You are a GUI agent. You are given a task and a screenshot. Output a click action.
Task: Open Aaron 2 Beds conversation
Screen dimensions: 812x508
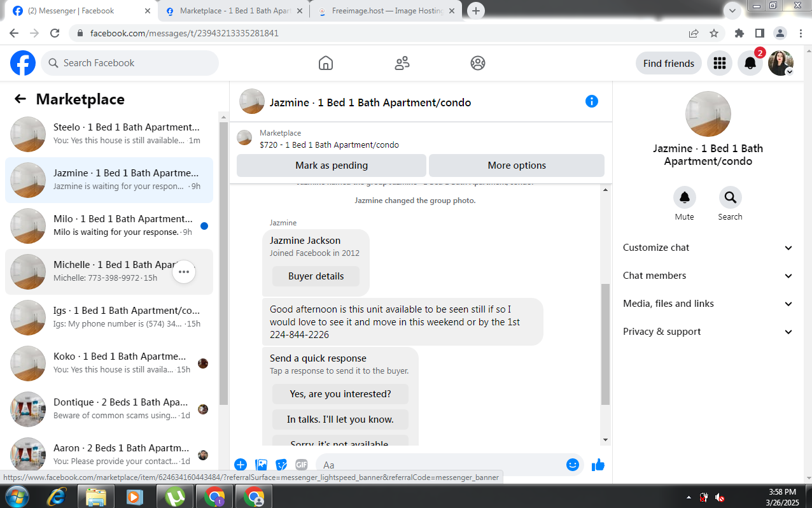(x=109, y=453)
